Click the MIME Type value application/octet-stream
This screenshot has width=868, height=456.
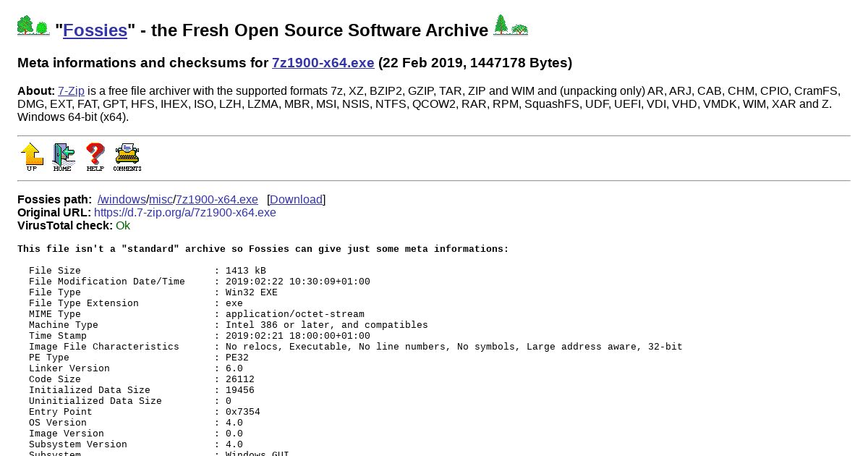pyautogui.click(x=295, y=314)
